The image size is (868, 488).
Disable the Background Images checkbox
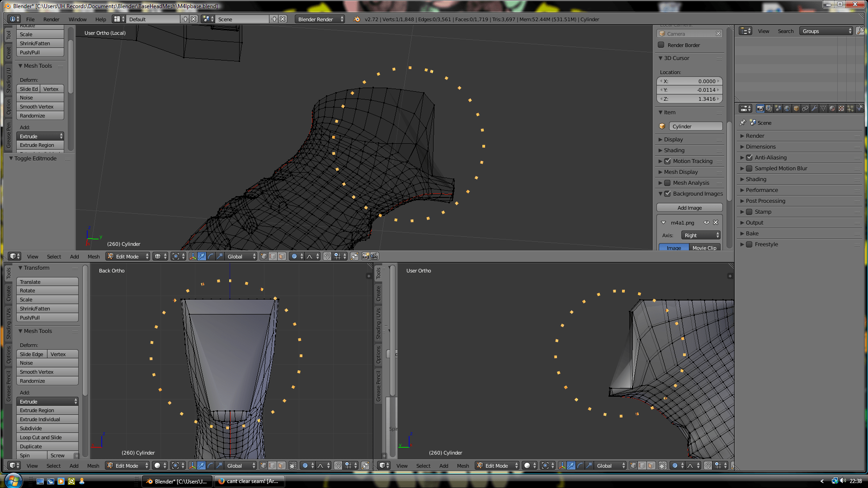click(x=668, y=193)
